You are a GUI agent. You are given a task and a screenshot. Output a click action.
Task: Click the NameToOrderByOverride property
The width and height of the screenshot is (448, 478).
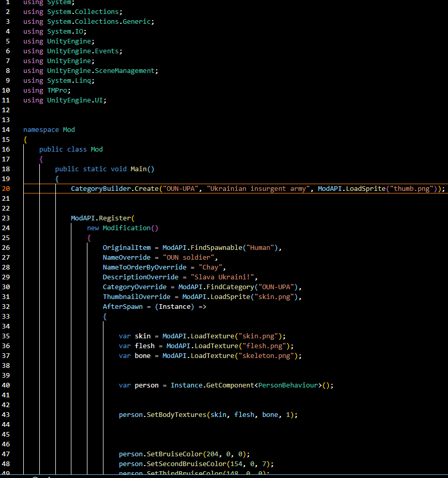point(144,267)
